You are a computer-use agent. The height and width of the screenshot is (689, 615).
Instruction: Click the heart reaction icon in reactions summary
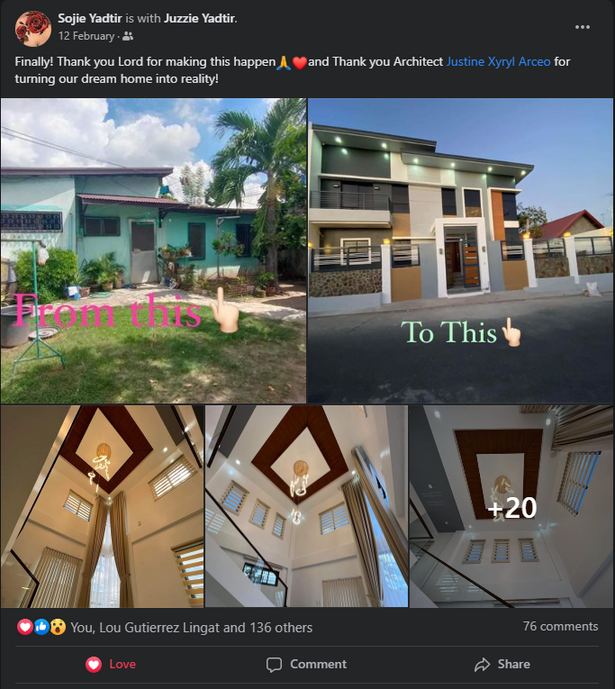[x=25, y=627]
